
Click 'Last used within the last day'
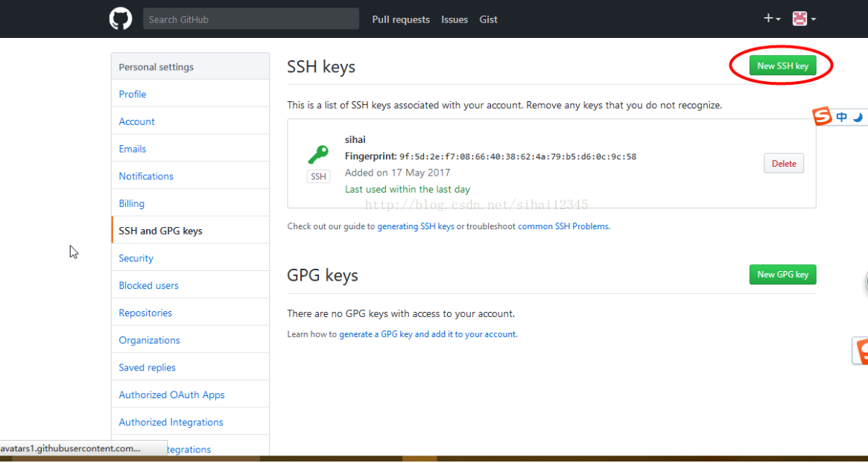[408, 189]
